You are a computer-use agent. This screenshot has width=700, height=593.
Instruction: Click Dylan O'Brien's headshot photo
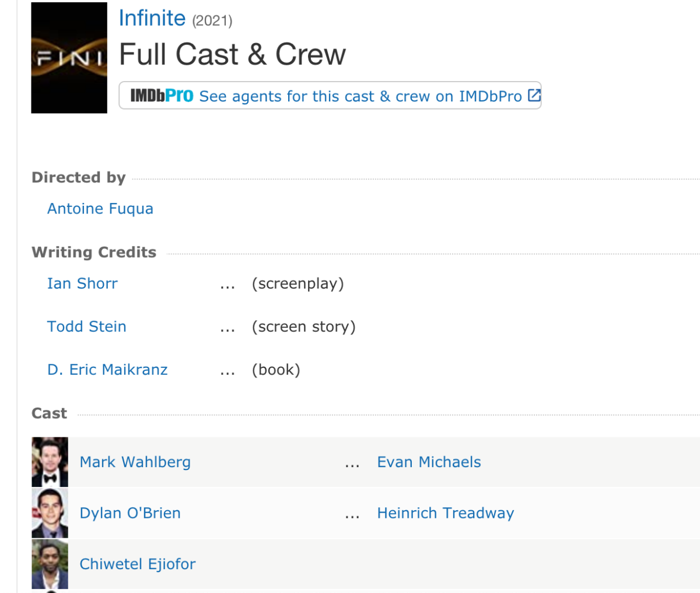click(50, 513)
